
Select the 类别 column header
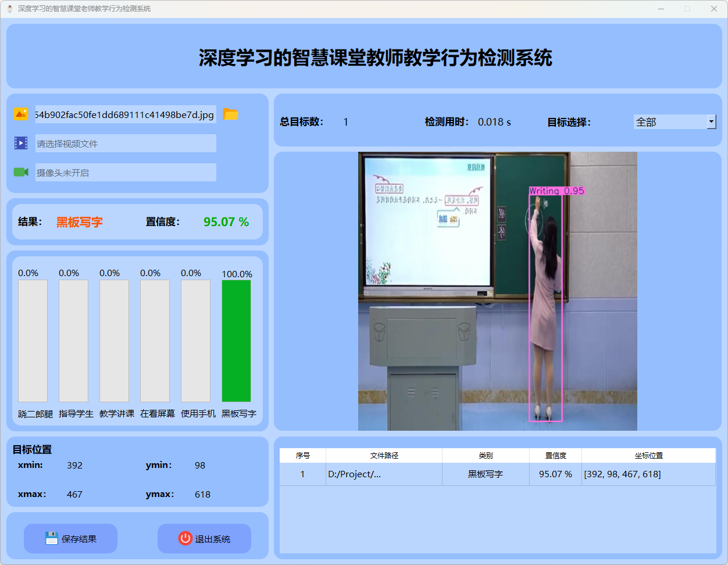486,456
